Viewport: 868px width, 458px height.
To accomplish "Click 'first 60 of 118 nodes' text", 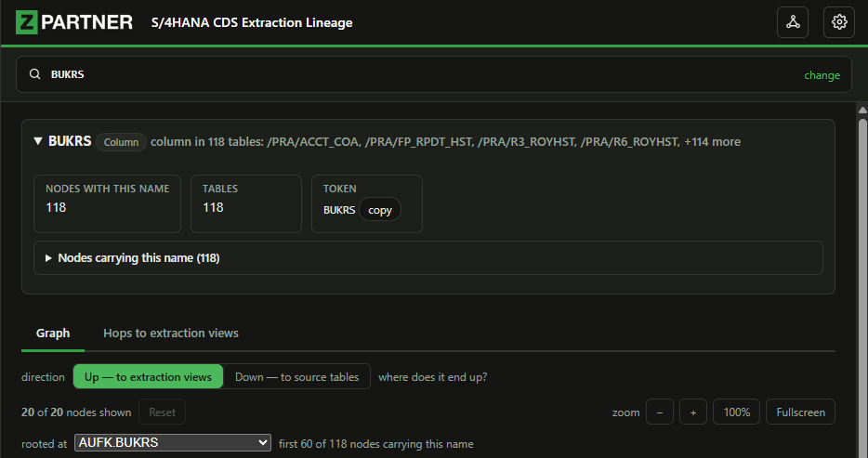I will 375,444.
